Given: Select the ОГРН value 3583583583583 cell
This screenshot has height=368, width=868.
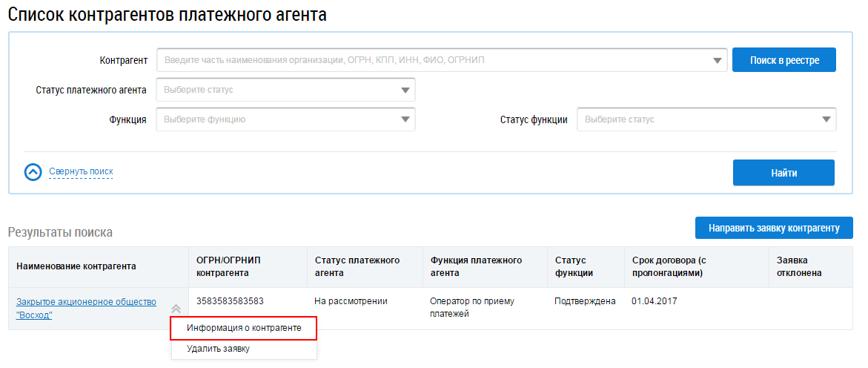Looking at the screenshot, I should [230, 301].
